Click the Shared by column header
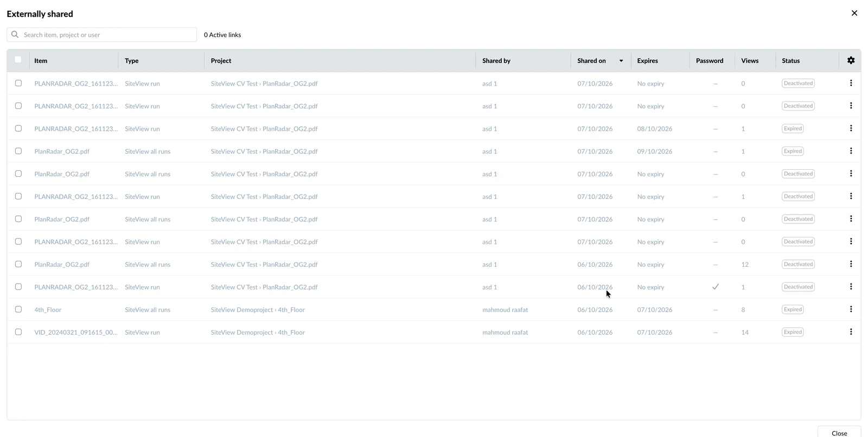 496,61
